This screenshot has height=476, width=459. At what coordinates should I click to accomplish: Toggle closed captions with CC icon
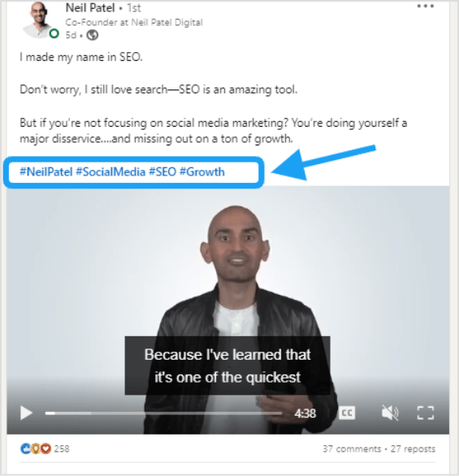[347, 413]
